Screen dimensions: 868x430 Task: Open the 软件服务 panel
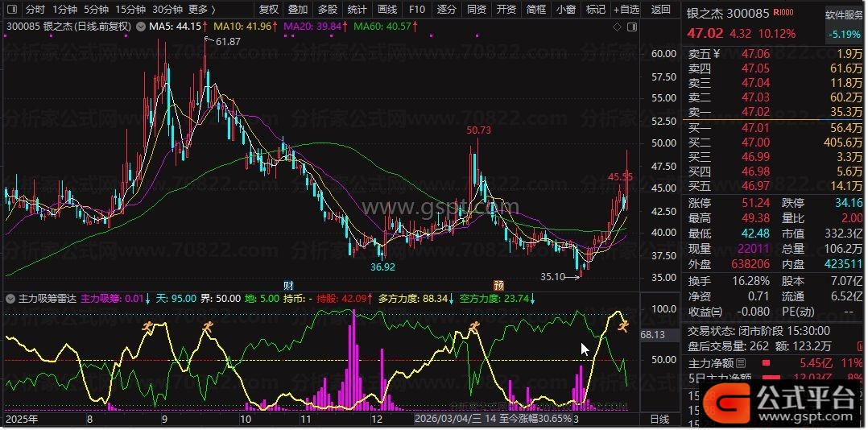(x=845, y=15)
